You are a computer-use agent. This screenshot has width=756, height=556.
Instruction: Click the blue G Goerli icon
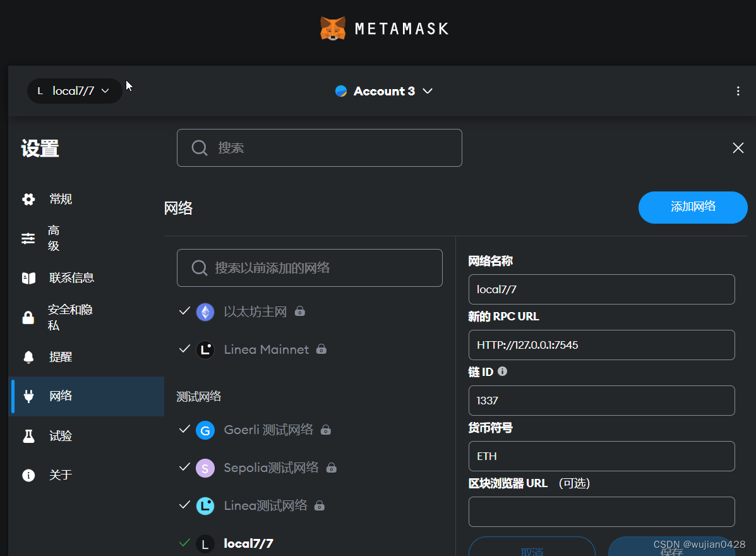(205, 430)
